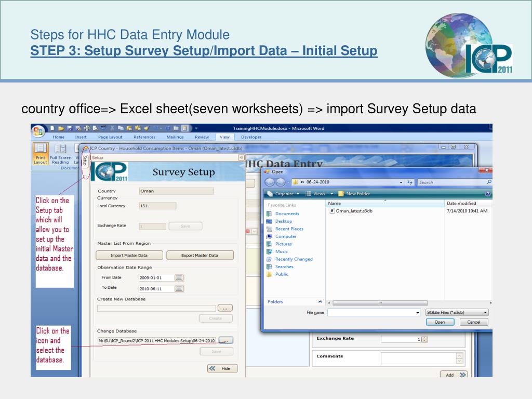Screen dimensions: 532x399
Task: Open the Page Layout ribbon tab
Action: (x=110, y=137)
